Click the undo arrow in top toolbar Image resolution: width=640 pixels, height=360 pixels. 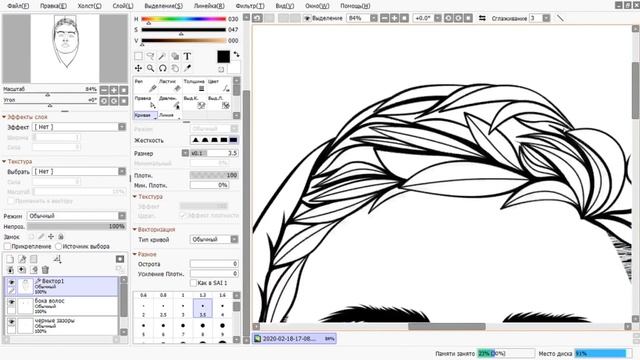click(x=258, y=18)
